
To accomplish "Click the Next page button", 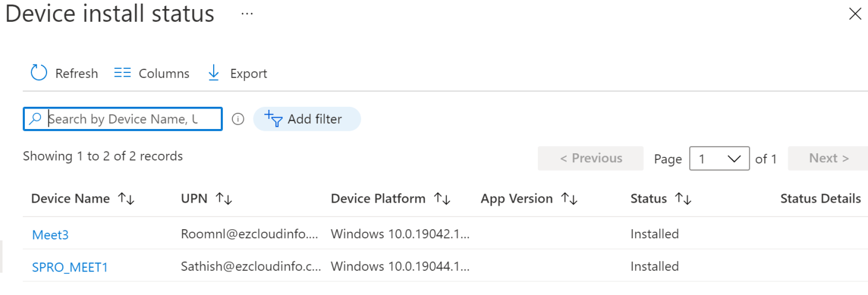I will (828, 158).
